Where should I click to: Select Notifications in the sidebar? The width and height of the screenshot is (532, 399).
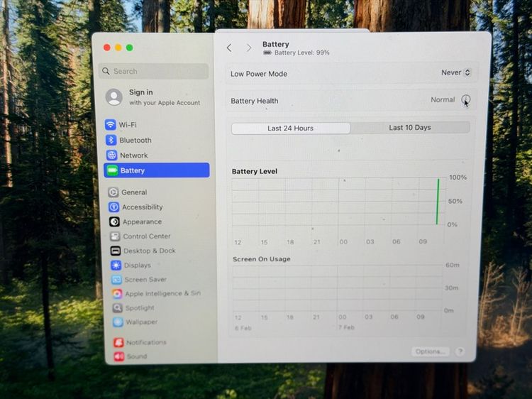coord(145,342)
